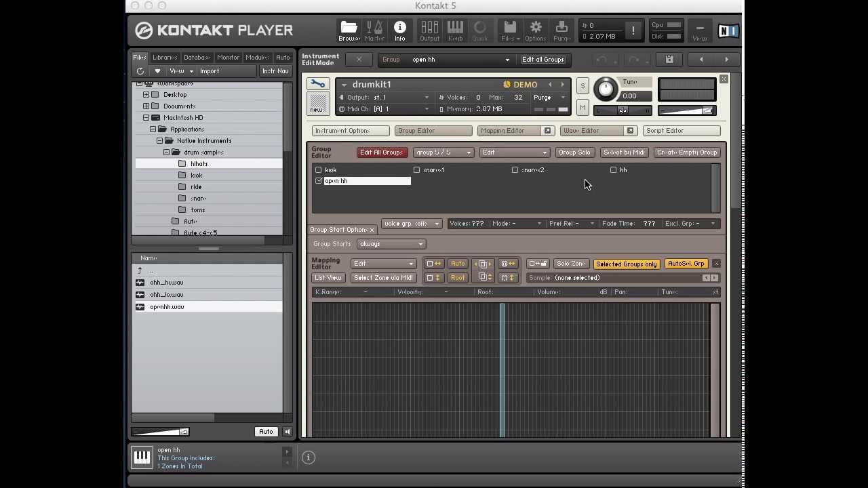
Task: Refresh the file browser list
Action: tap(140, 71)
